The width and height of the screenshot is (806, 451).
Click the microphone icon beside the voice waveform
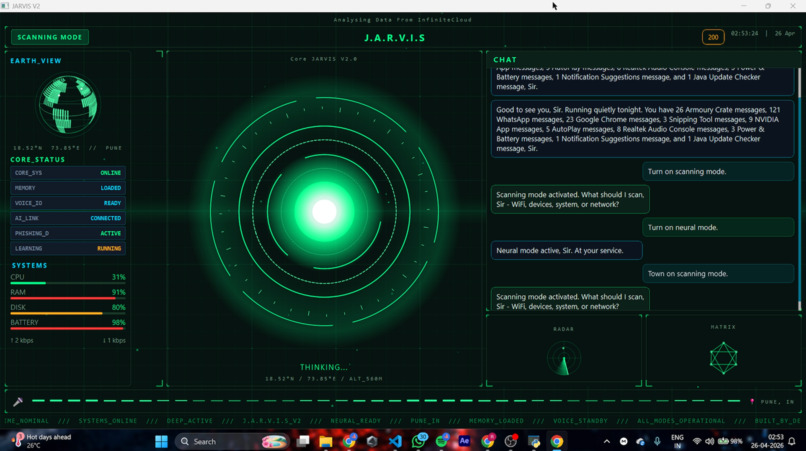[18, 401]
